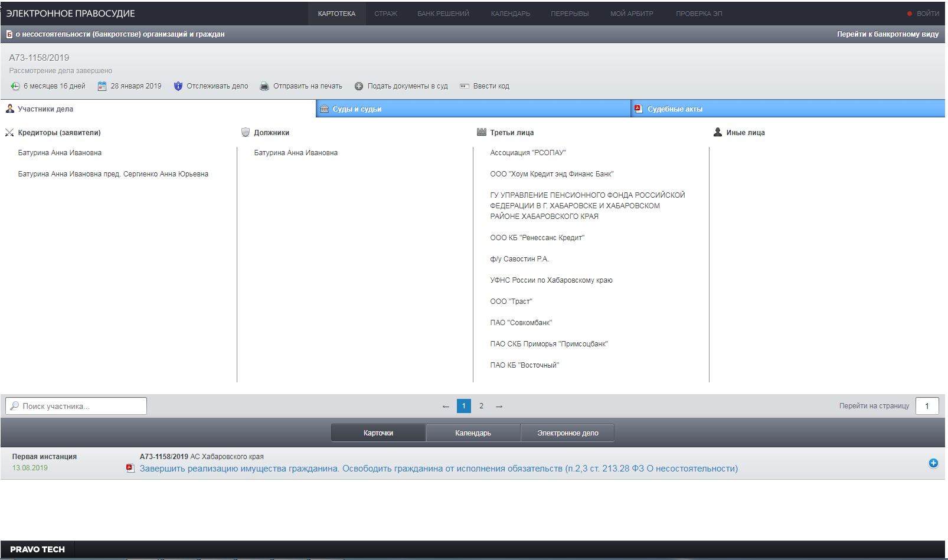Click the shield icon for Отслеживать дело
This screenshot has width=948, height=560.
(x=178, y=86)
